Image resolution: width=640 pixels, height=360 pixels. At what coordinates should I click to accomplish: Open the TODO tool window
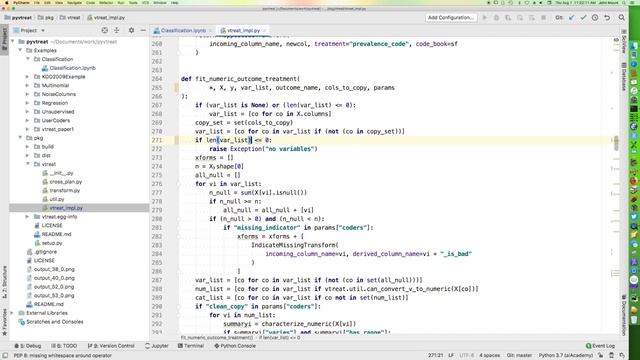(64, 346)
